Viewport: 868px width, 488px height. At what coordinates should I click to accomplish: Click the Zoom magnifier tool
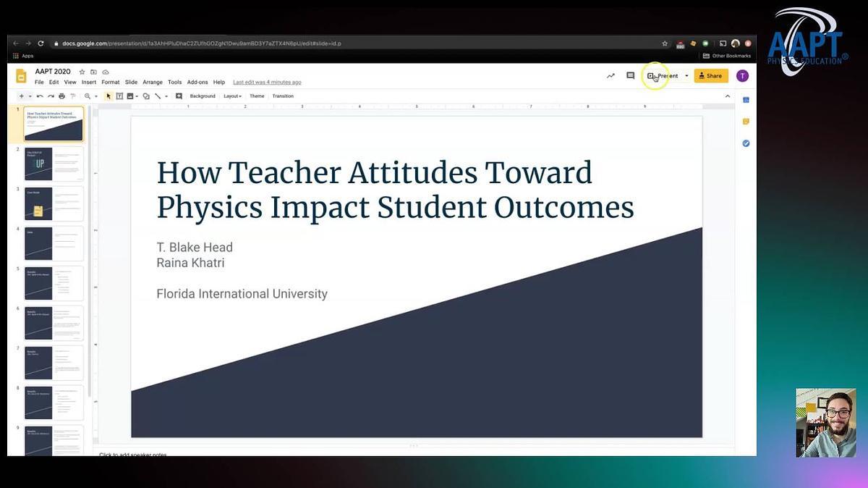point(88,96)
